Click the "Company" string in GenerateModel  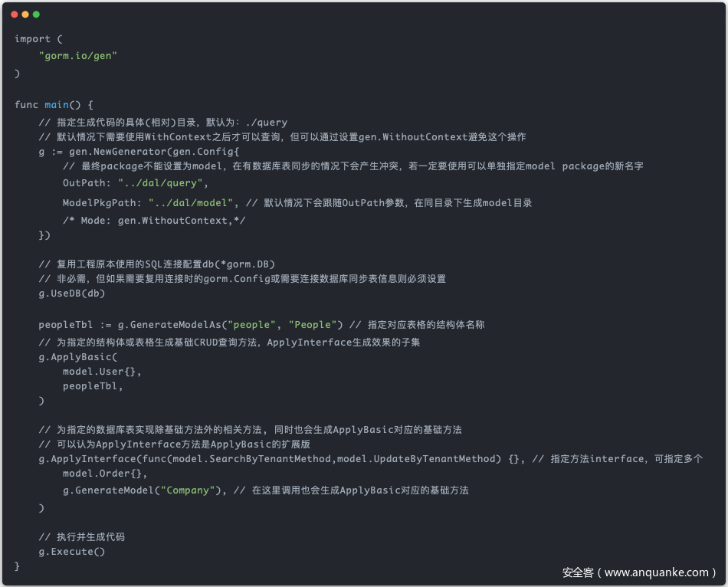click(x=191, y=490)
